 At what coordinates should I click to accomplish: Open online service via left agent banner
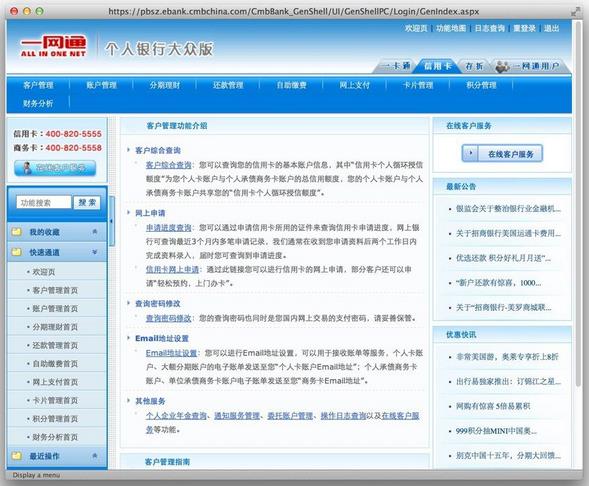point(55,168)
